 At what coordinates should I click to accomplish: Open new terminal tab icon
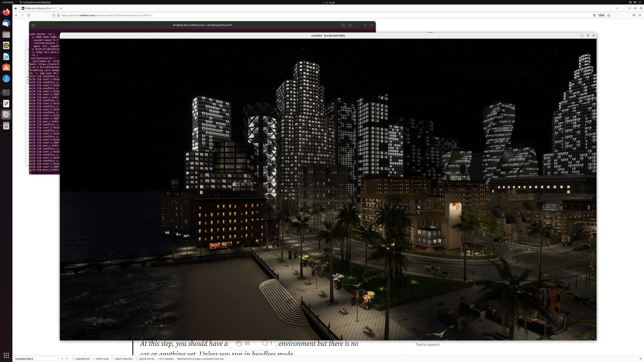(33, 25)
